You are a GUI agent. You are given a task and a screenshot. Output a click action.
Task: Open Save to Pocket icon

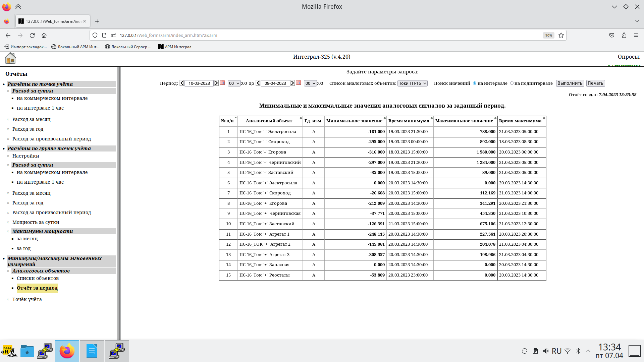tap(612, 35)
